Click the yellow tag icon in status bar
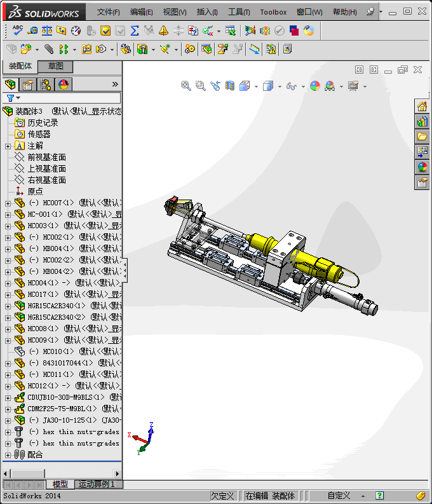The width and height of the screenshot is (432, 504). (x=421, y=495)
